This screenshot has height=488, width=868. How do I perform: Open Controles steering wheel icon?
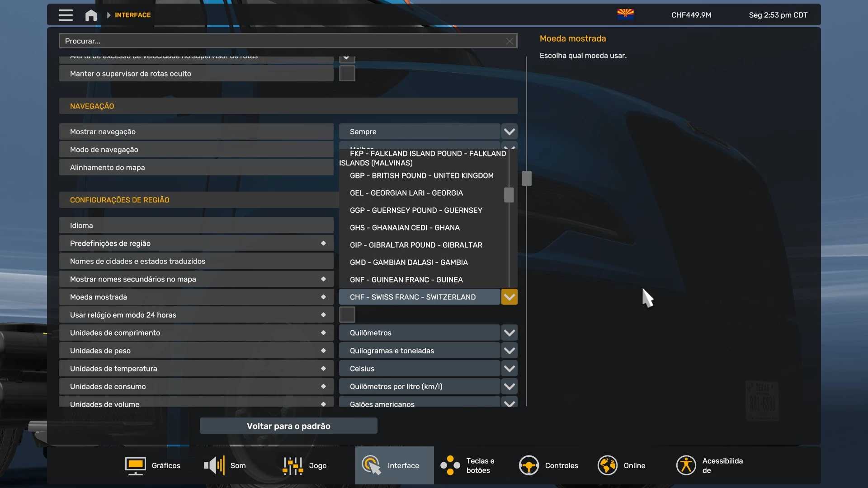(528, 465)
